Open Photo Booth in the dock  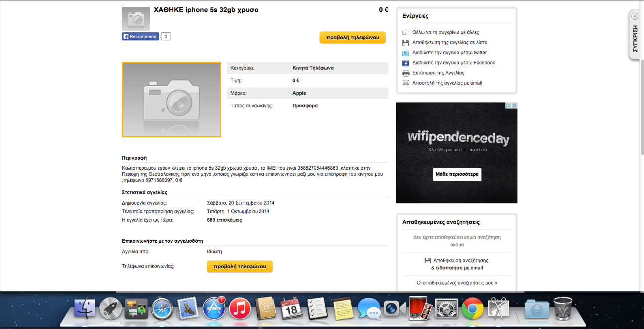pos(420,308)
